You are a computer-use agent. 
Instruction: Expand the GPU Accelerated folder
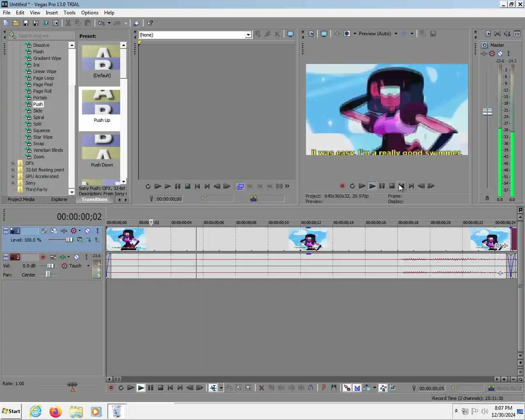click(x=13, y=176)
